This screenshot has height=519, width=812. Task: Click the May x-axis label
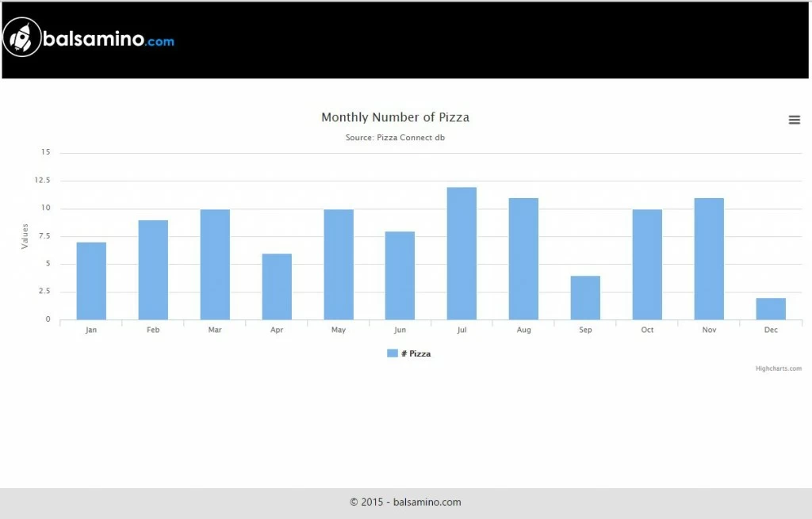[338, 330]
